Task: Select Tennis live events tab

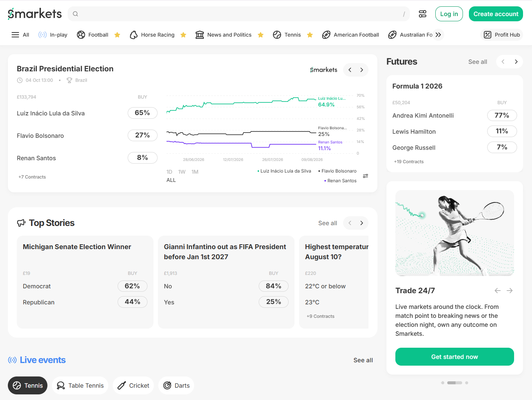Action: point(28,385)
